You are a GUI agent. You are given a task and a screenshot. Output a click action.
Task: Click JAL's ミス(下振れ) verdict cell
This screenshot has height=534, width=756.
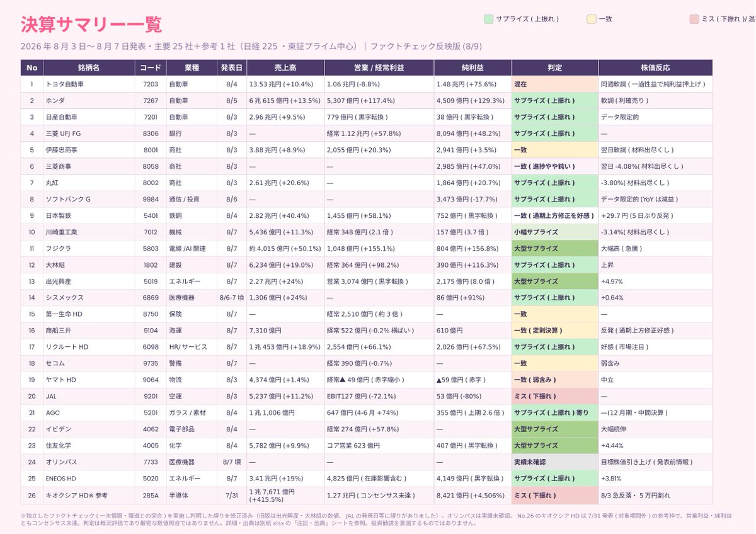point(554,396)
